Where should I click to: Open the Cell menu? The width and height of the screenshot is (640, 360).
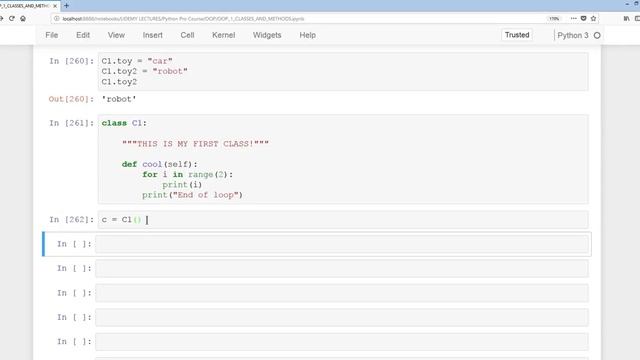tap(187, 35)
